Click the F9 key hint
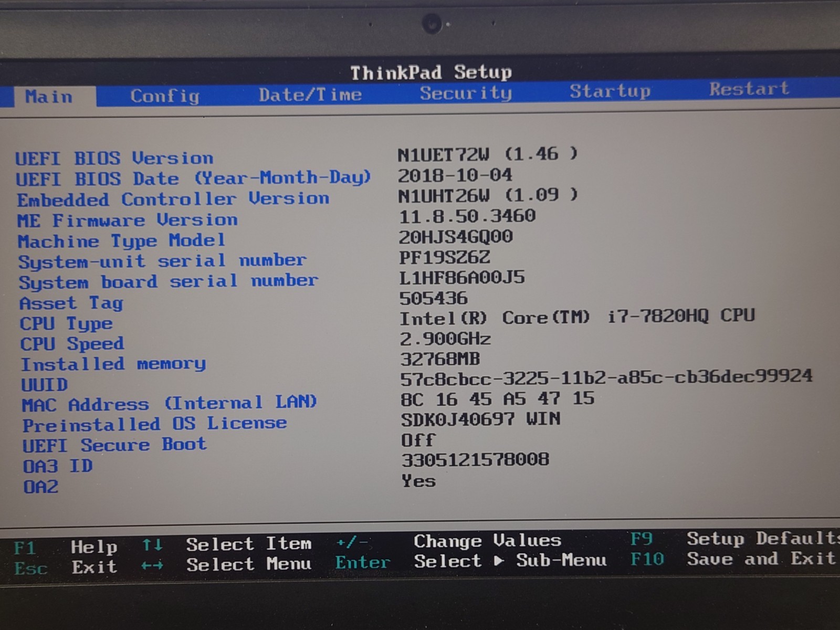 click(642, 539)
